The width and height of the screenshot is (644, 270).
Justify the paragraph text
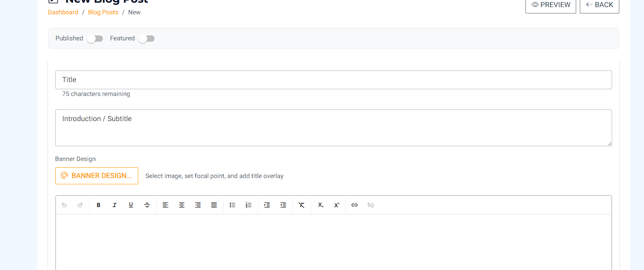214,205
